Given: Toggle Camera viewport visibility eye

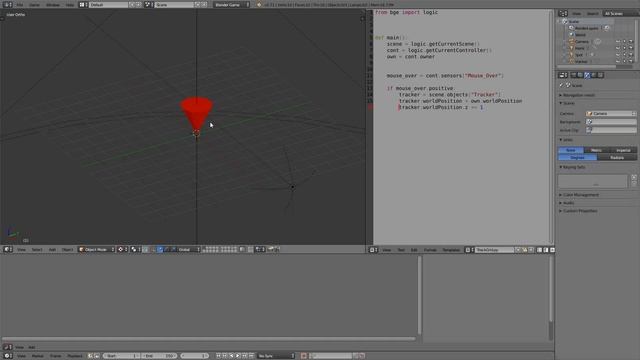Looking at the screenshot, I should (x=618, y=42).
